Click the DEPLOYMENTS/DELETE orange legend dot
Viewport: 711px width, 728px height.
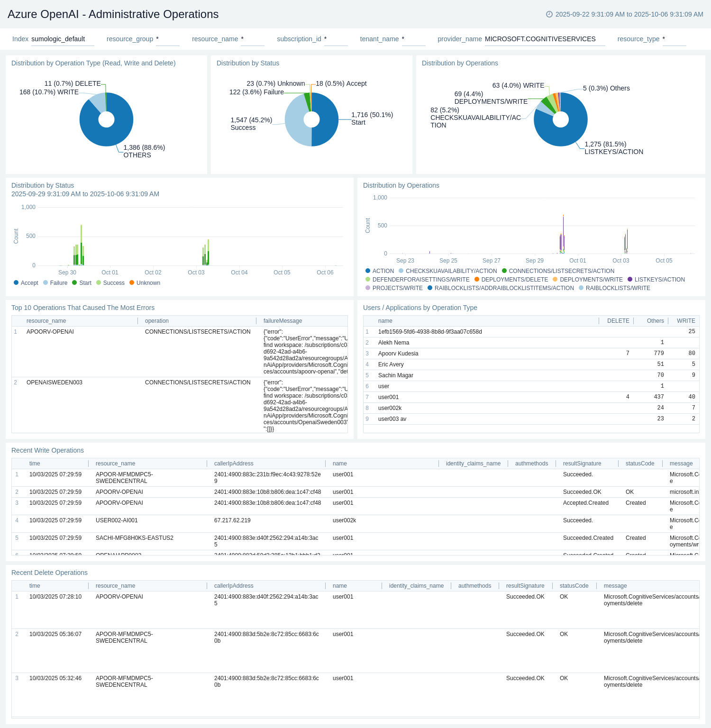pyautogui.click(x=477, y=280)
